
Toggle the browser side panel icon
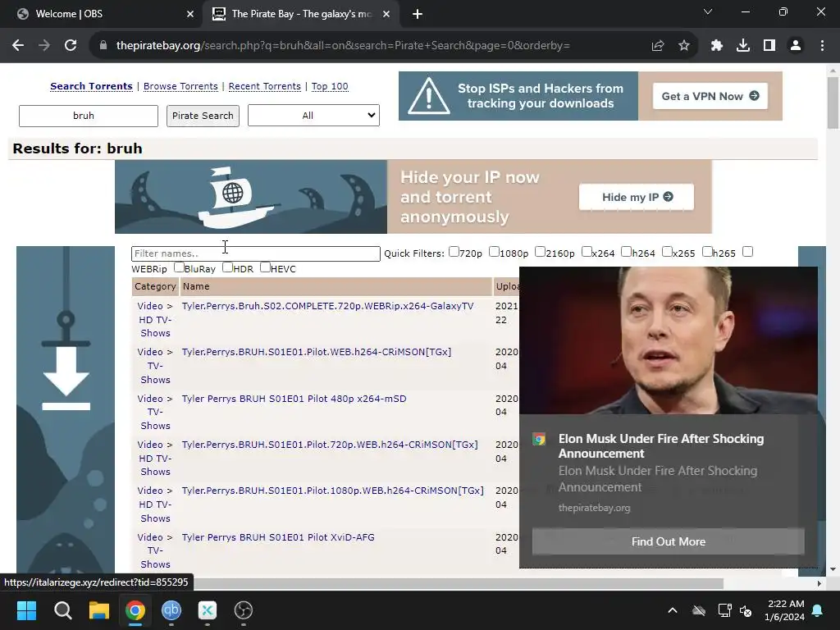point(769,46)
